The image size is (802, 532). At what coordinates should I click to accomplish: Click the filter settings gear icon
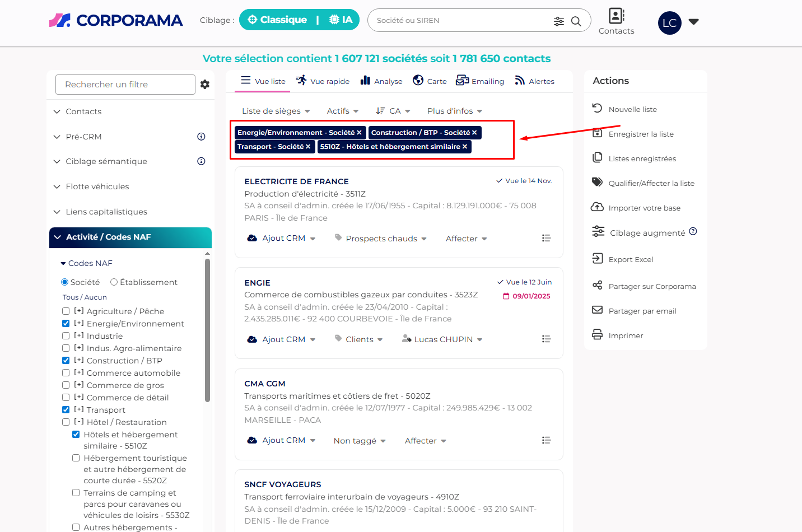click(205, 85)
